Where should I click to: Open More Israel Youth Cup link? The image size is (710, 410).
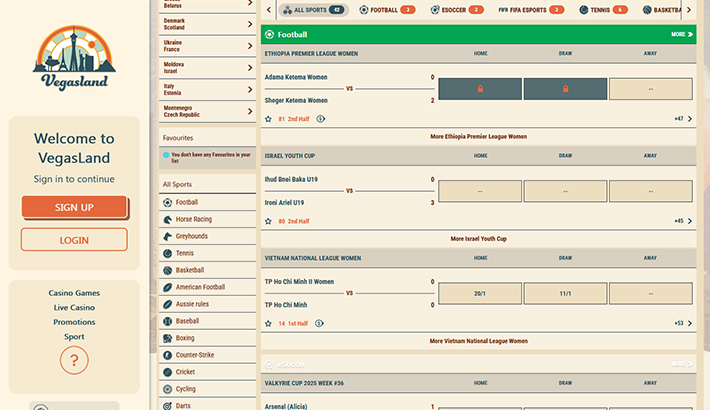tap(478, 239)
